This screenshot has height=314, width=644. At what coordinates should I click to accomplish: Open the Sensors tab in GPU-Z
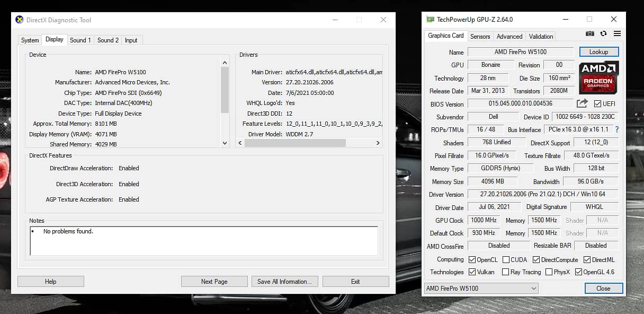(x=480, y=37)
